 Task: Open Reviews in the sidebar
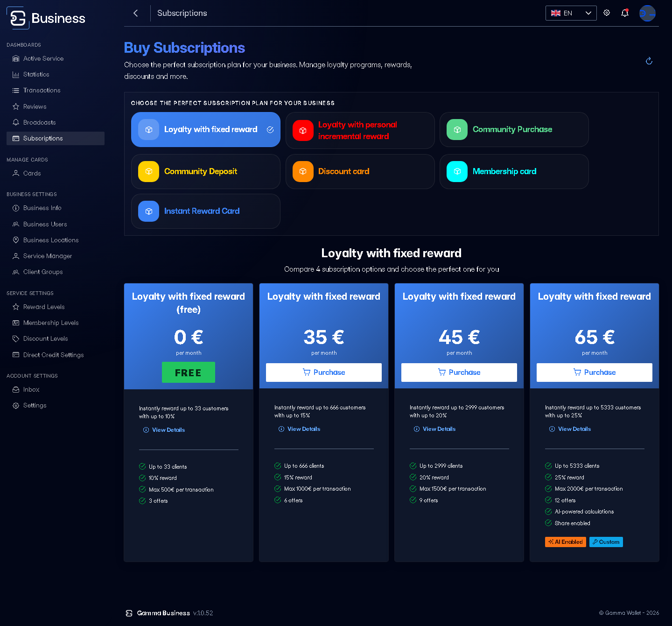tap(56, 106)
